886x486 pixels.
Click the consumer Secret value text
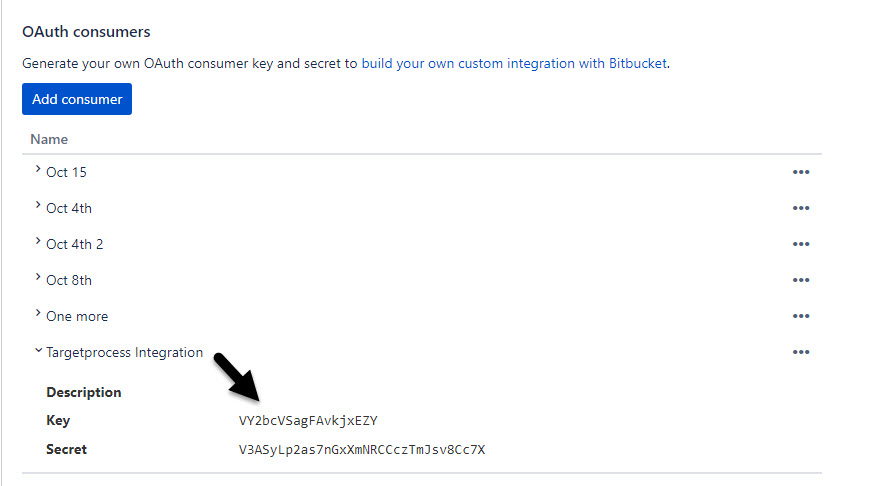(x=362, y=450)
